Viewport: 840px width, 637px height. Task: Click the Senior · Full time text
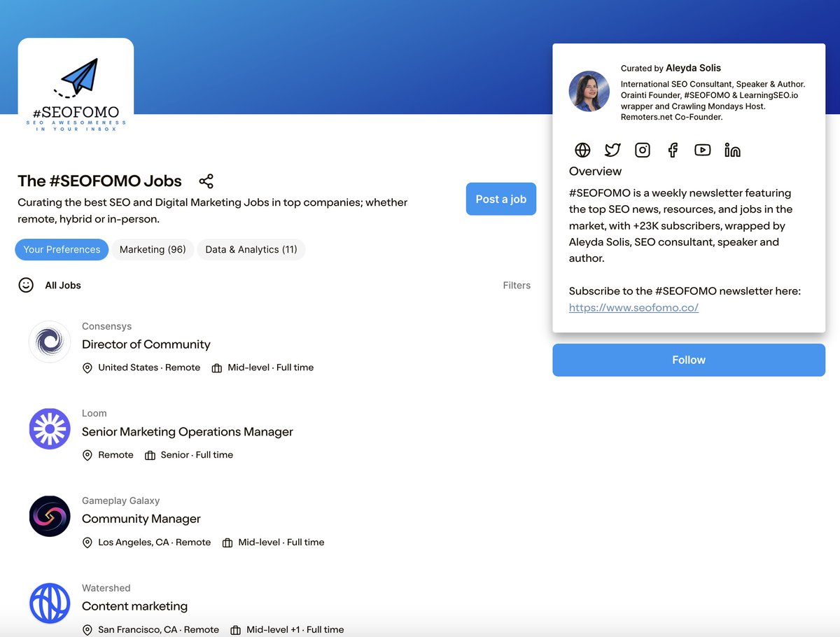pos(197,455)
